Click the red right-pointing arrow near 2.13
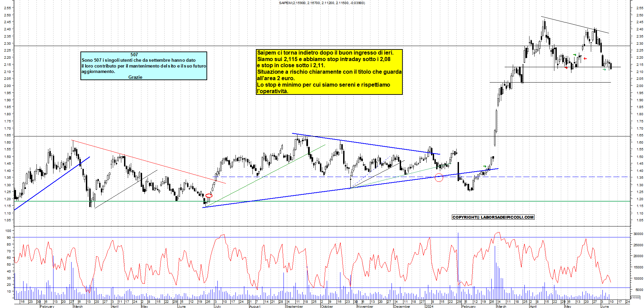This screenshot has height=308, width=644. click(x=566, y=68)
